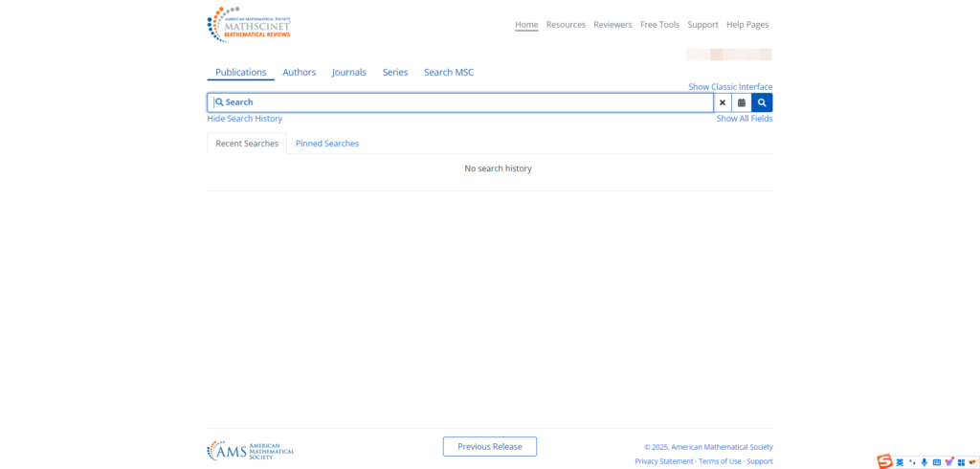The width and height of the screenshot is (980, 469).
Task: Open the Free Tools menu
Action: 659,25
